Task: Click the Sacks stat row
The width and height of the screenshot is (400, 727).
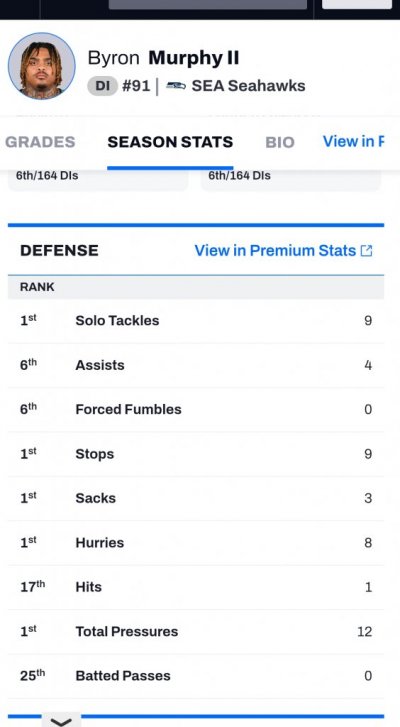Action: [x=196, y=498]
